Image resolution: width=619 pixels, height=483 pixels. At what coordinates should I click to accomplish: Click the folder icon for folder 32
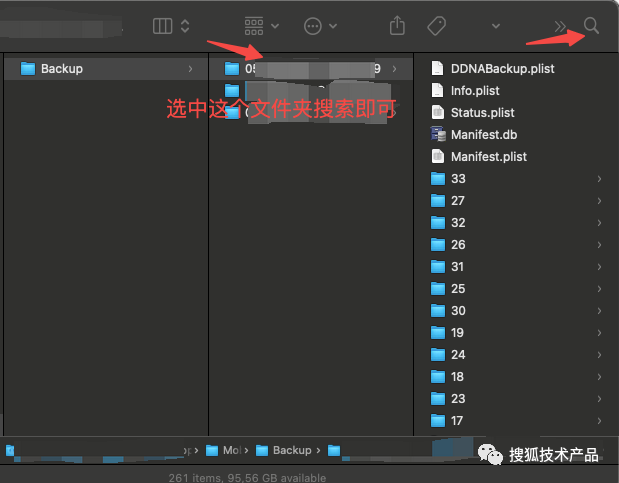(438, 222)
